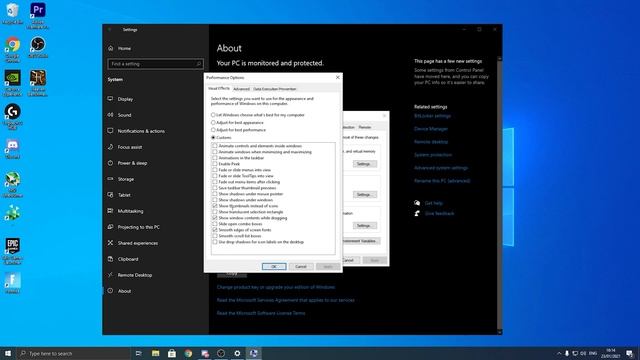Click the taskbar Type here to search box
The height and width of the screenshot is (360, 640).
pos(73,353)
